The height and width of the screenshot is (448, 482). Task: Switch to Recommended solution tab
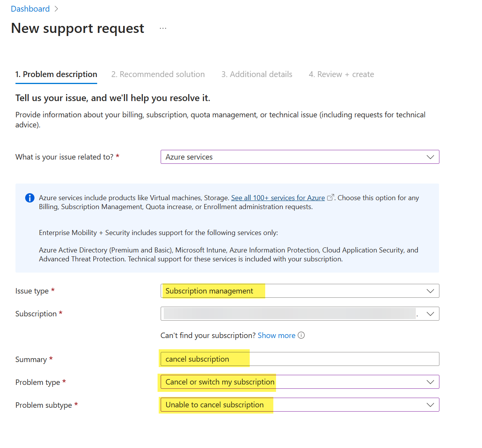tap(158, 74)
